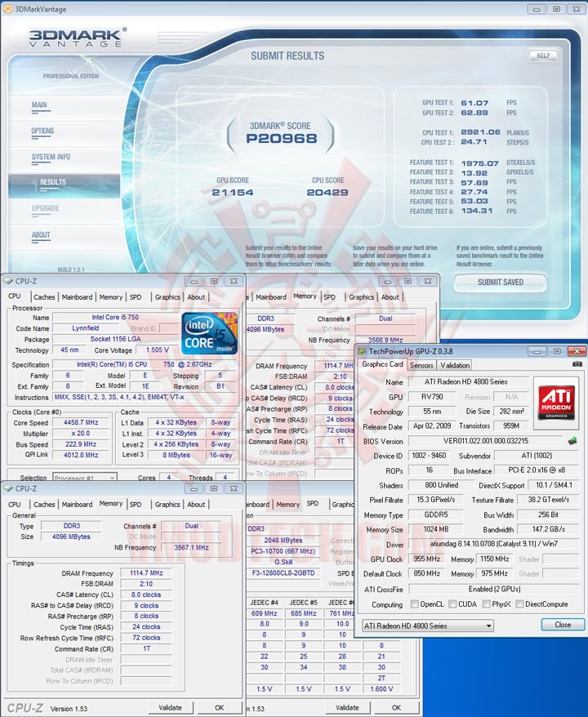Open Mainboard tab in top-left CPU-Z window

point(78,297)
